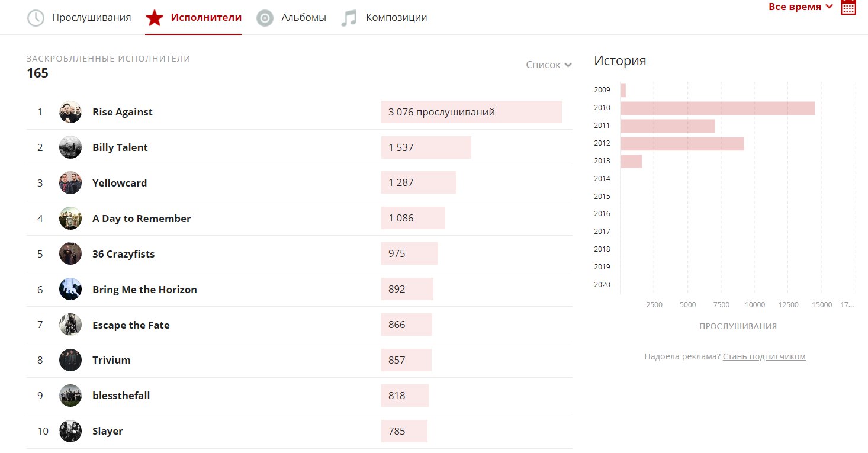Screen dimensions: 868x453
Task: Open the Slayer artist link
Action: (108, 431)
